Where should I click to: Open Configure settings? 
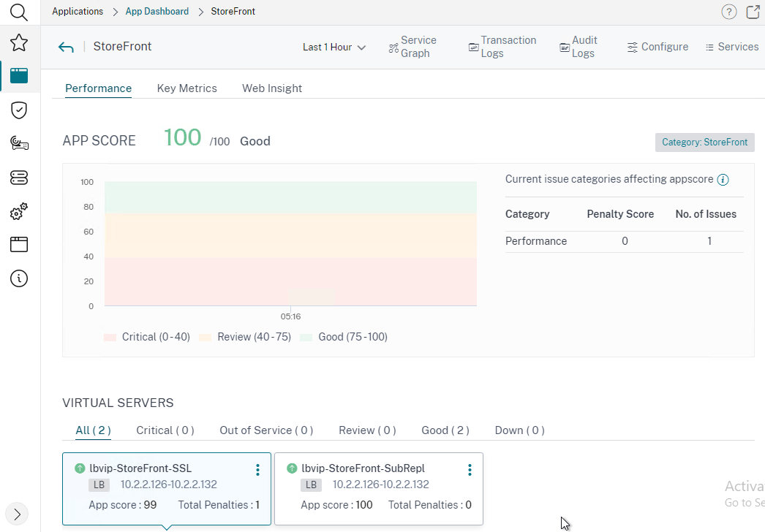click(657, 47)
